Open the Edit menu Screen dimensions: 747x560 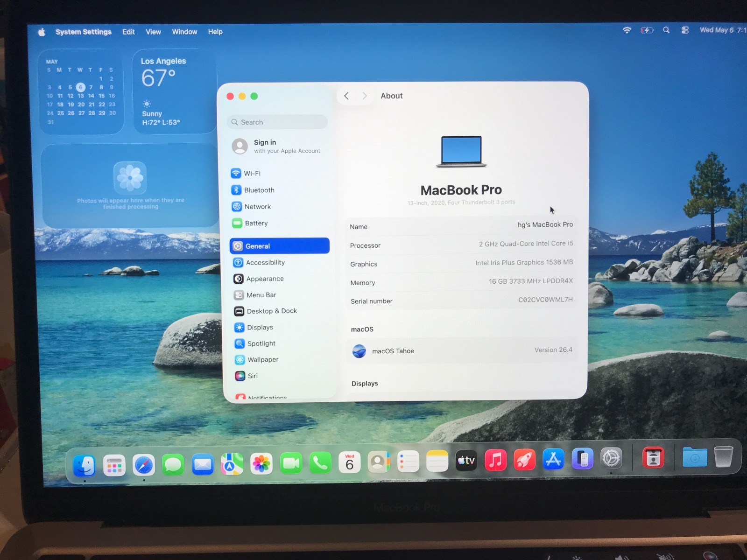(128, 32)
